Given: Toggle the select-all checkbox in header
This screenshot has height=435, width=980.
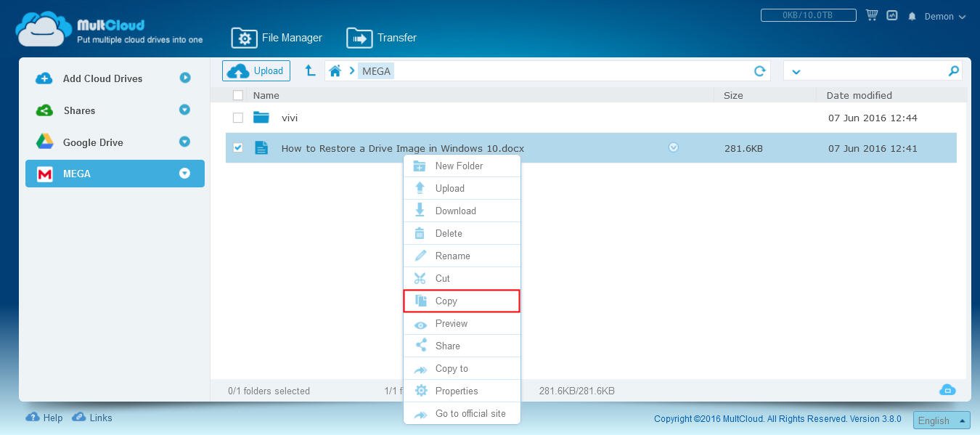Looking at the screenshot, I should point(238,95).
